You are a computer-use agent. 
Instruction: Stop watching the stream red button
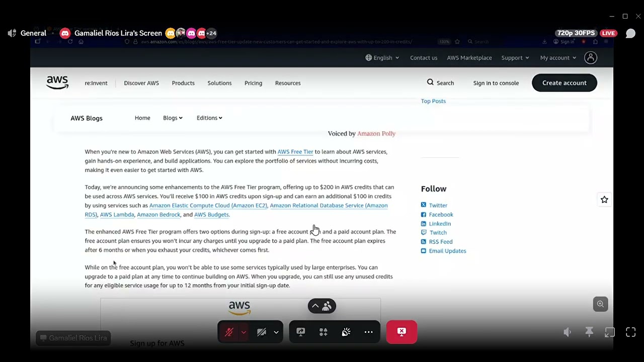coord(401,332)
